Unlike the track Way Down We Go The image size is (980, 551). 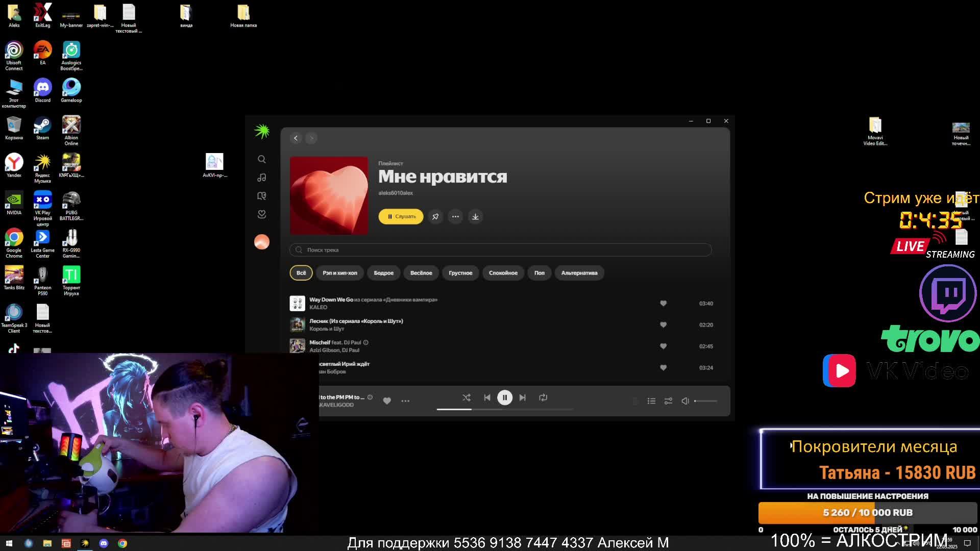[663, 304]
